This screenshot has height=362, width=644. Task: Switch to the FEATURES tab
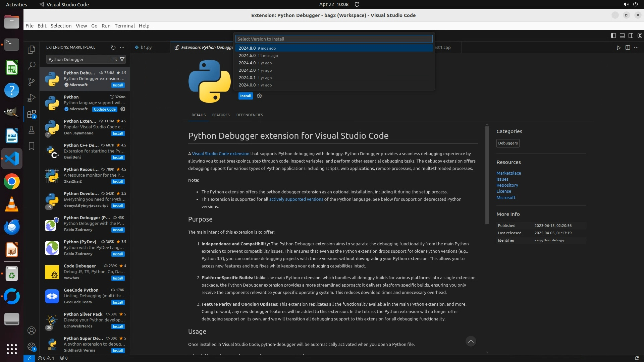(x=221, y=115)
